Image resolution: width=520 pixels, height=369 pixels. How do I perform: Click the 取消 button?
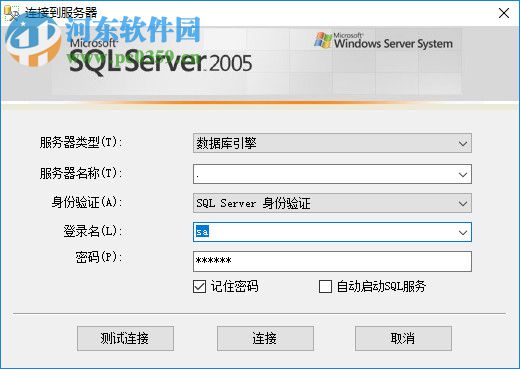[x=403, y=338]
